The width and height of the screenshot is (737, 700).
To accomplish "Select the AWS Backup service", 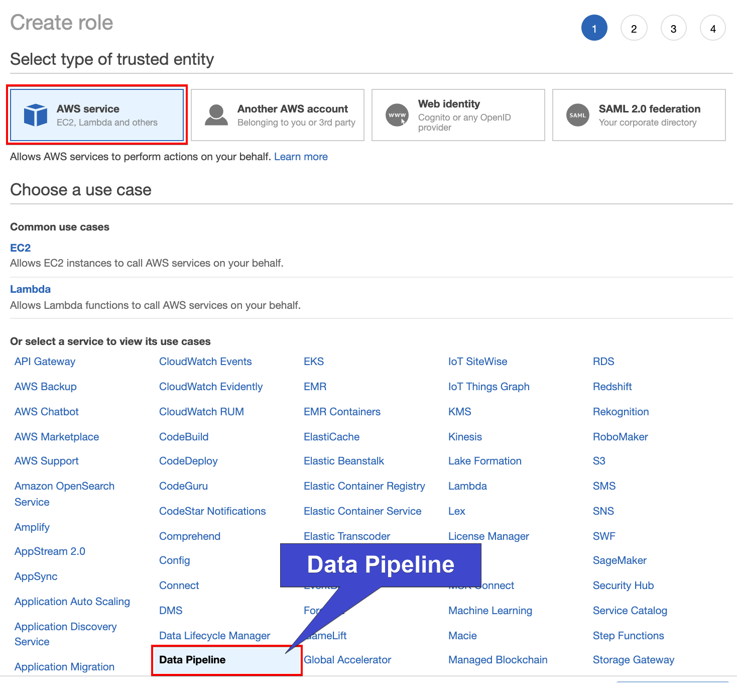I will pos(46,387).
